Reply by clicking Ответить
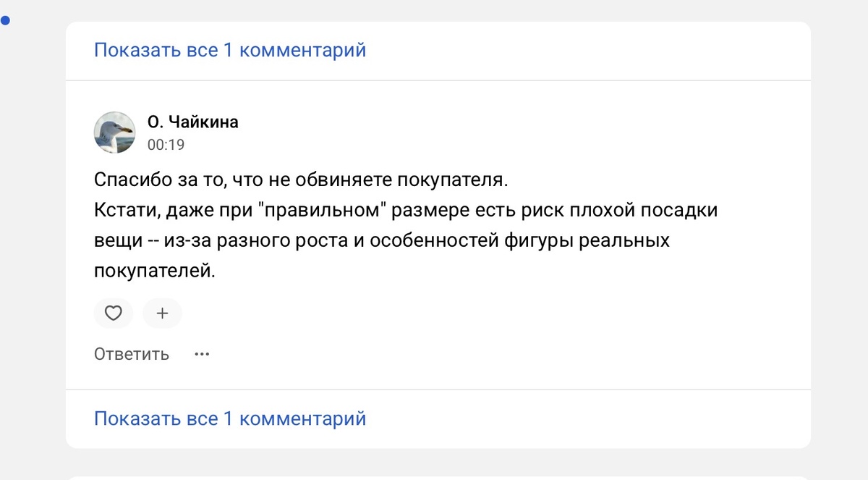 [131, 353]
